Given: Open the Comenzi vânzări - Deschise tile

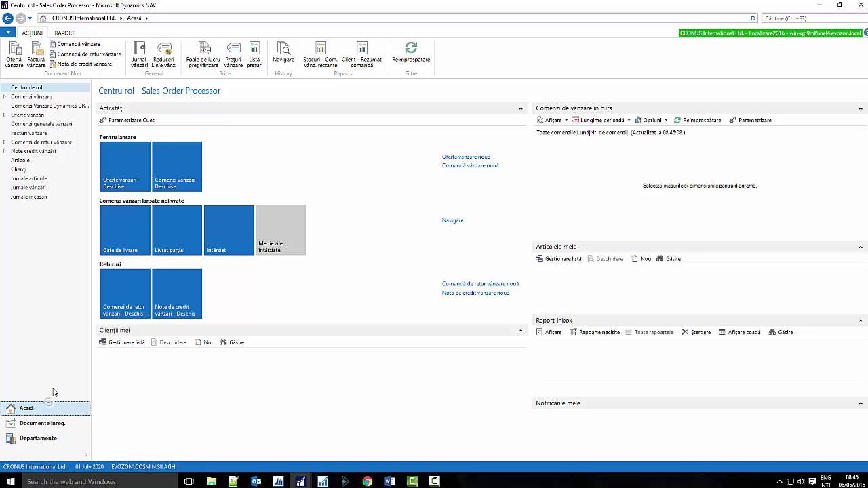Looking at the screenshot, I should tap(177, 167).
